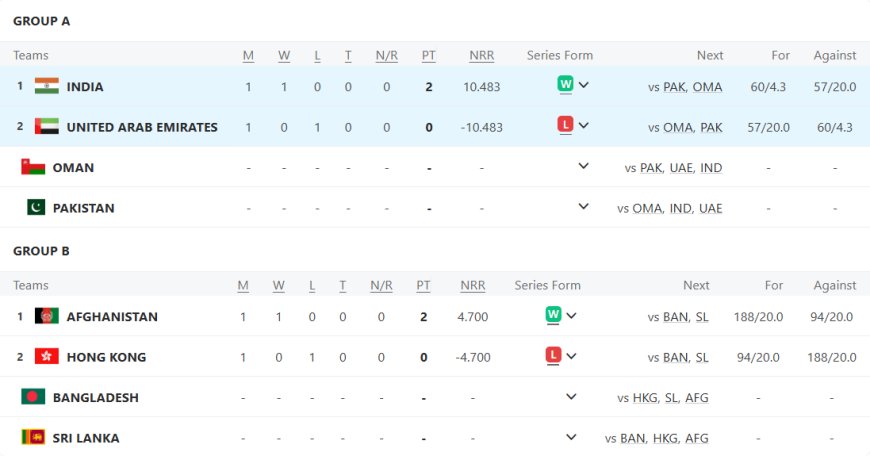Click the Afghanistan flag icon

pyautogui.click(x=47, y=316)
